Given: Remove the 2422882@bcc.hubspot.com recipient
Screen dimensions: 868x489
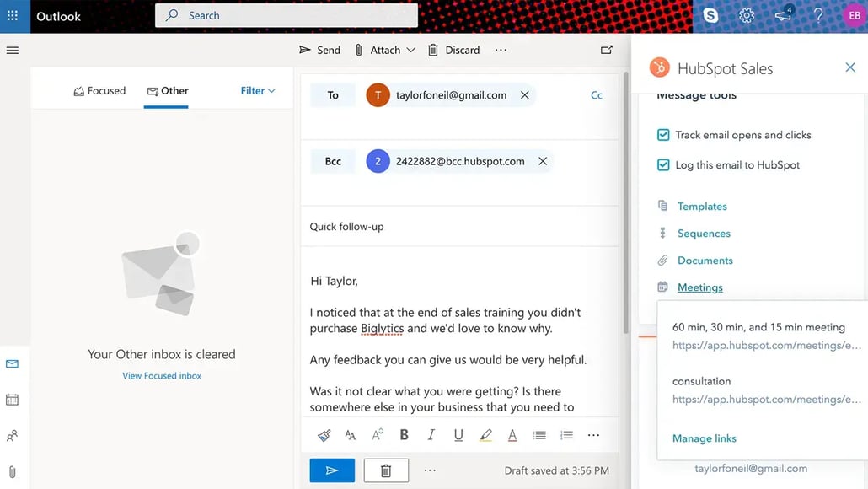Looking at the screenshot, I should pos(543,161).
